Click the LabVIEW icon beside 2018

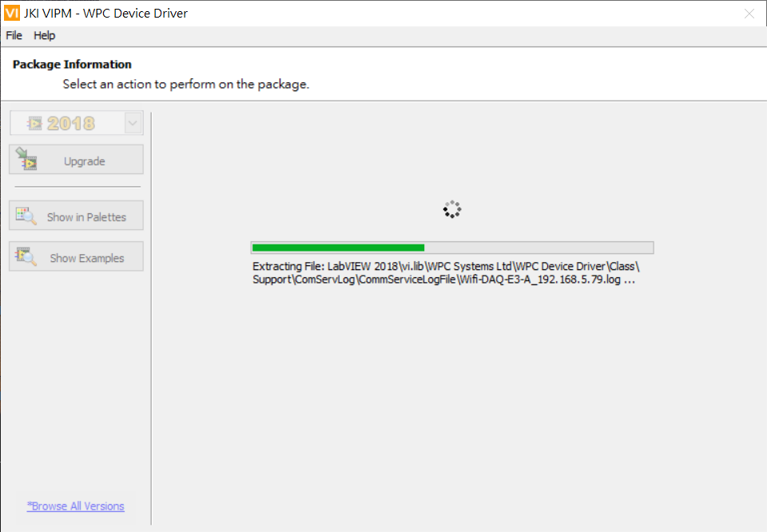(x=34, y=123)
